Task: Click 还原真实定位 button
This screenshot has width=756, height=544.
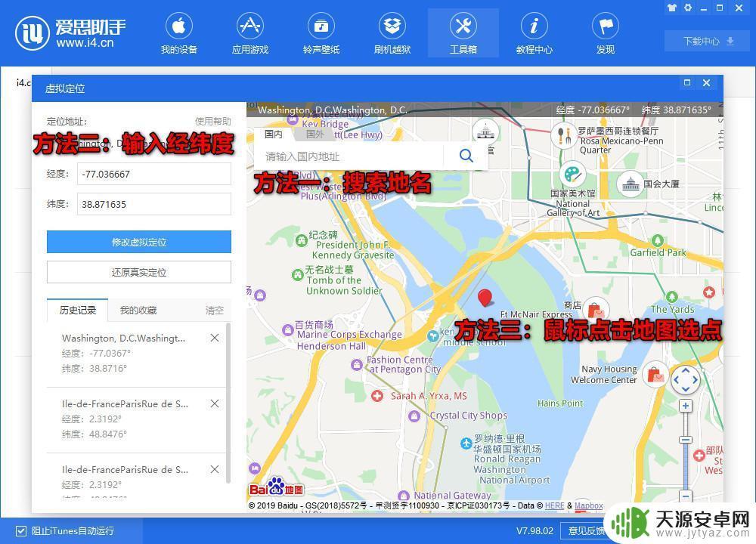Action: pyautogui.click(x=139, y=272)
